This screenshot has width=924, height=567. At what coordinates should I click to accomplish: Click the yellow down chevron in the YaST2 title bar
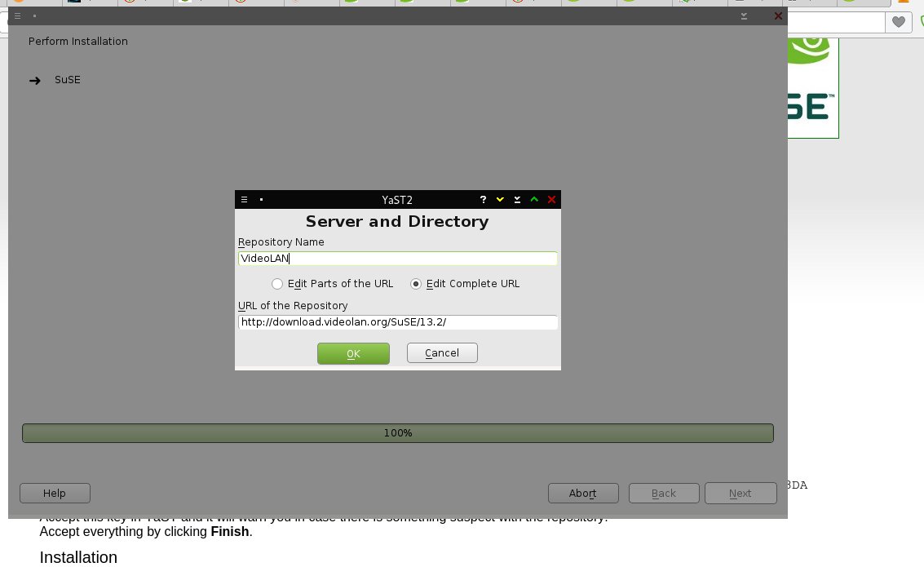500,200
